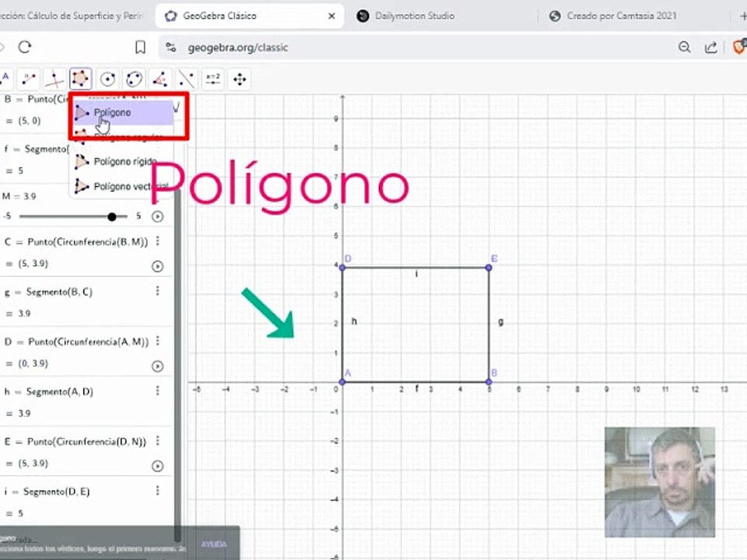Open three-dot menu for C = Punto(Circunferencia(B, M))
This screenshot has width=747, height=560.
coord(158,241)
